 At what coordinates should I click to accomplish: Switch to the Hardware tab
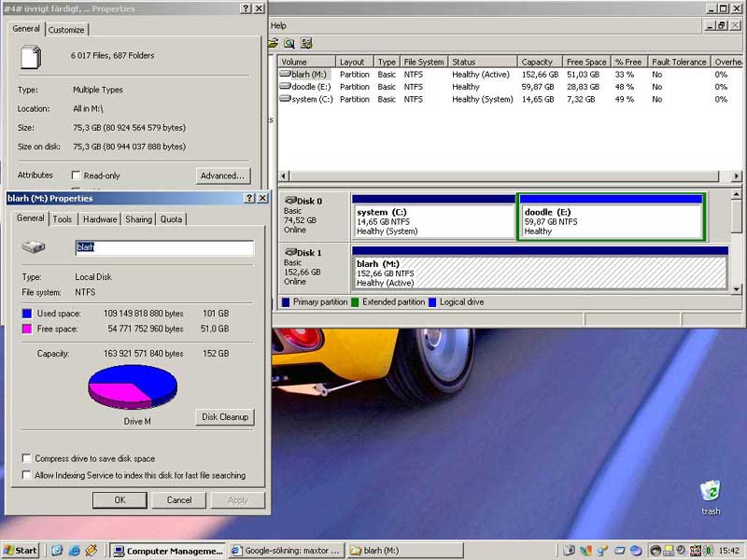pos(100,219)
